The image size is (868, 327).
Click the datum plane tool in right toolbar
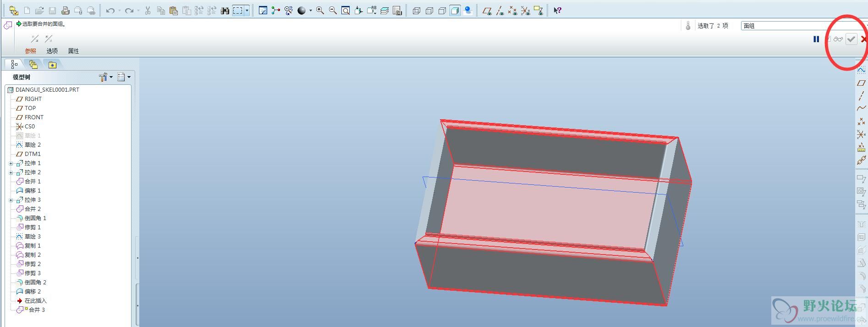pos(862,83)
